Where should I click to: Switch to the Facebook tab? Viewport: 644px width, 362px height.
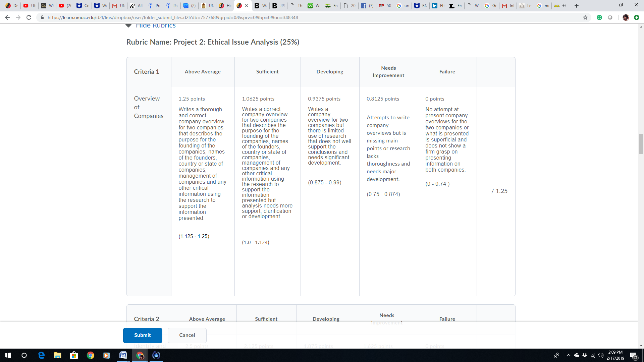(x=367, y=6)
